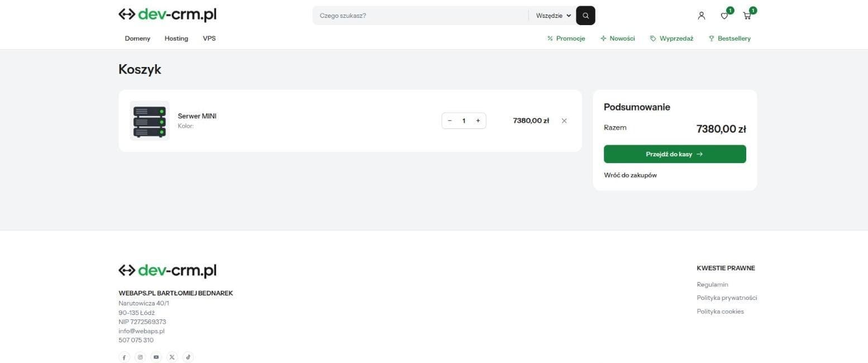Click the Serwer MINI product thumbnail
The width and height of the screenshot is (868, 363).
pyautogui.click(x=150, y=121)
